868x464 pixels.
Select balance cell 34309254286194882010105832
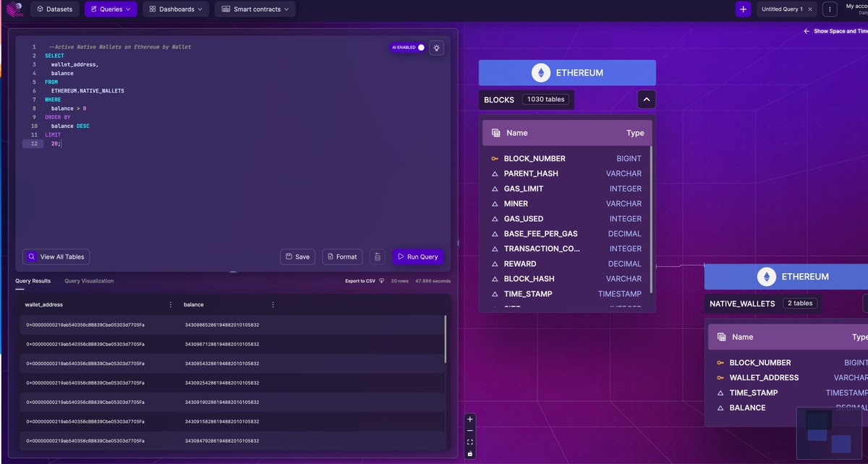222,383
